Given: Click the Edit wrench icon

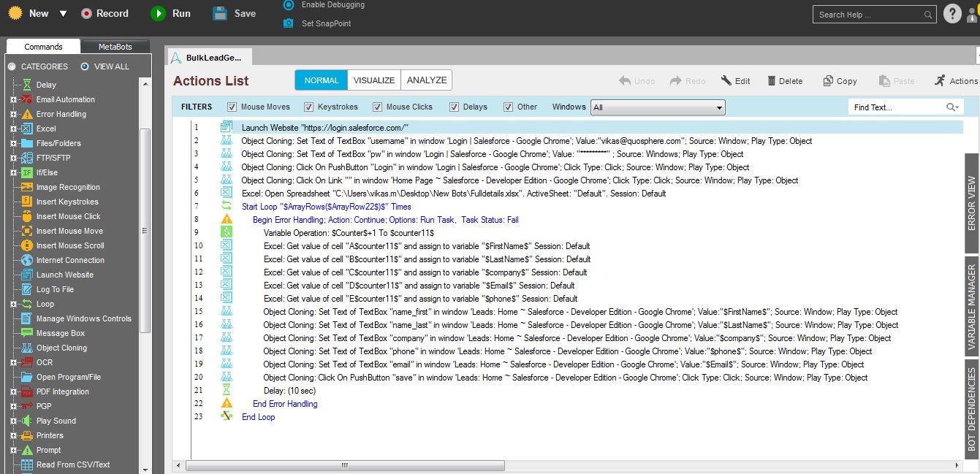Looking at the screenshot, I should tap(726, 81).
